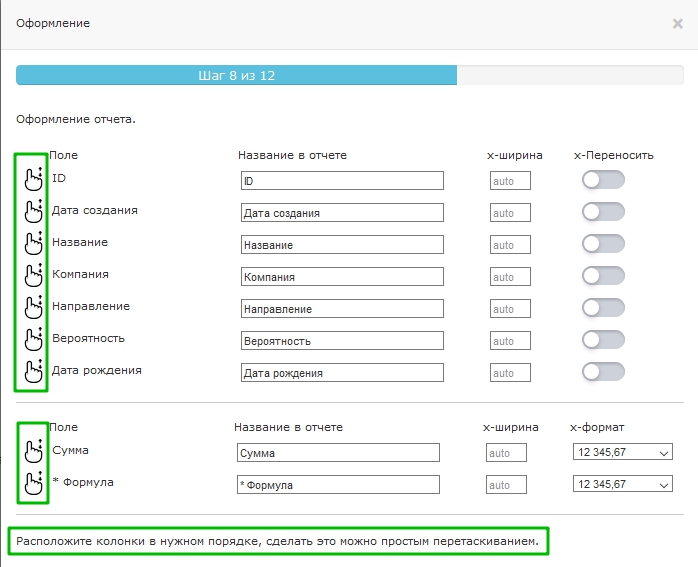Click drag handle for Компания row
This screenshot has height=567, width=698.
tap(33, 276)
